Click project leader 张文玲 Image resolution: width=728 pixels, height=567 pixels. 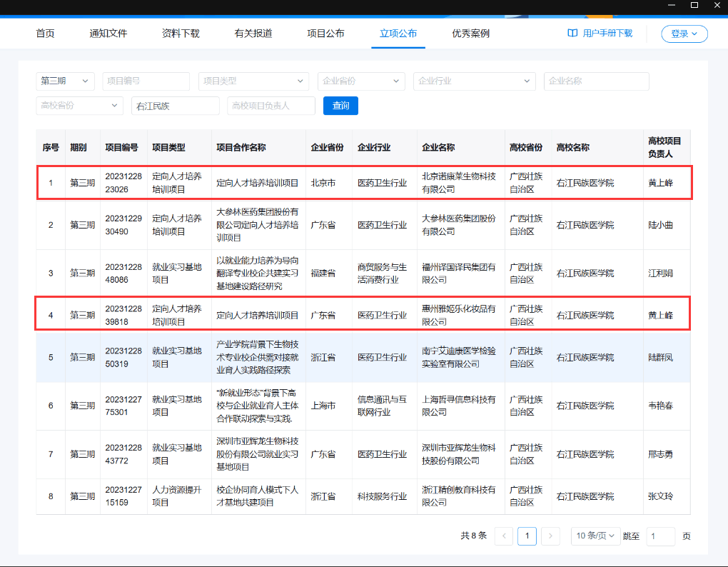660,496
